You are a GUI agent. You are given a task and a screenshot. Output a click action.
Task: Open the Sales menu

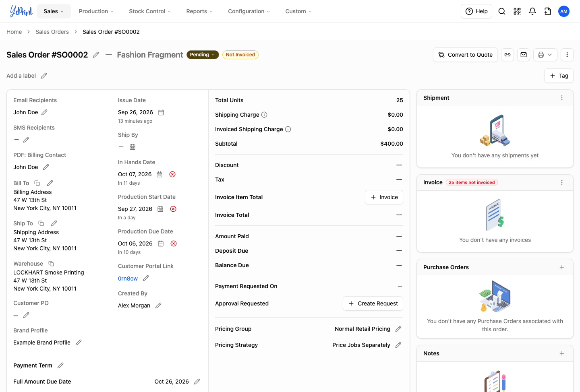pyautogui.click(x=54, y=11)
